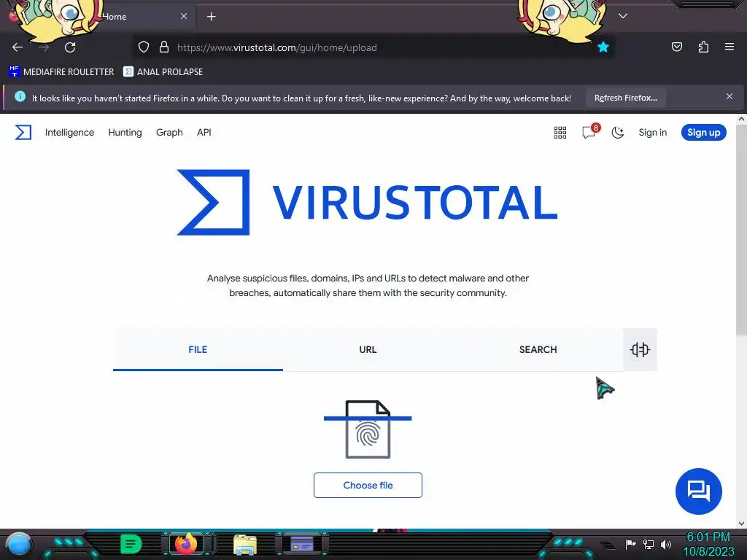The width and height of the screenshot is (747, 560).
Task: Click the fingerprint file upload icon
Action: (368, 429)
